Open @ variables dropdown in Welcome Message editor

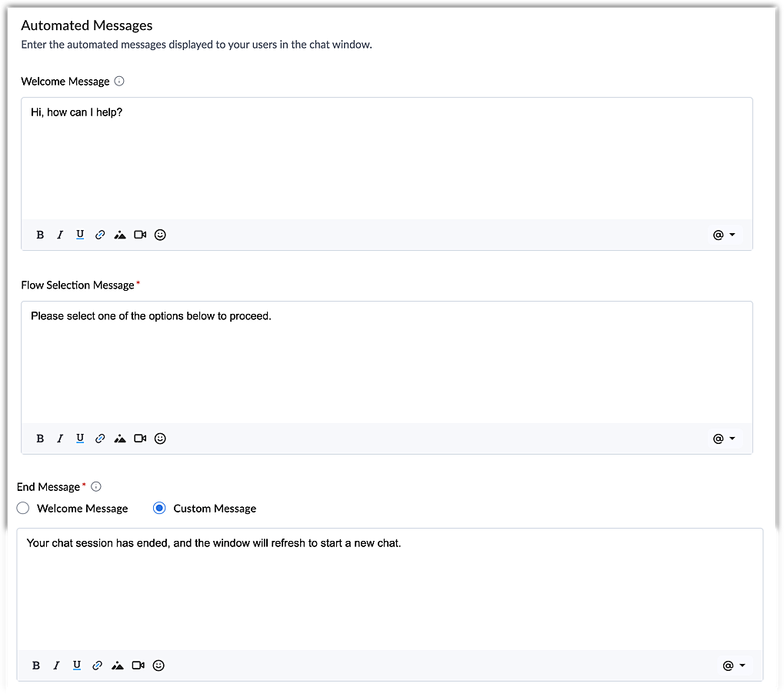(723, 235)
